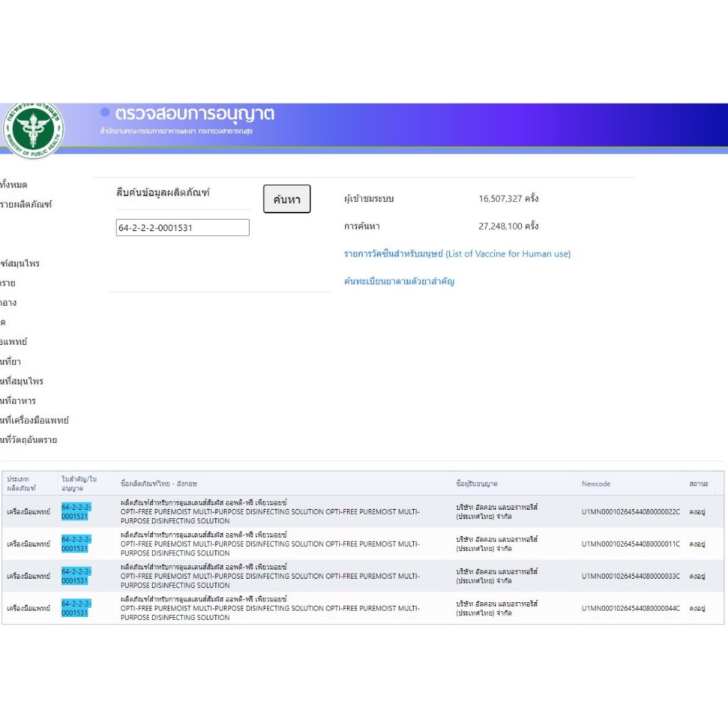Open the ค้นทะเบียนยาตามตัวยาสำคัญ link
The width and height of the screenshot is (728, 728).
pyautogui.click(x=400, y=282)
